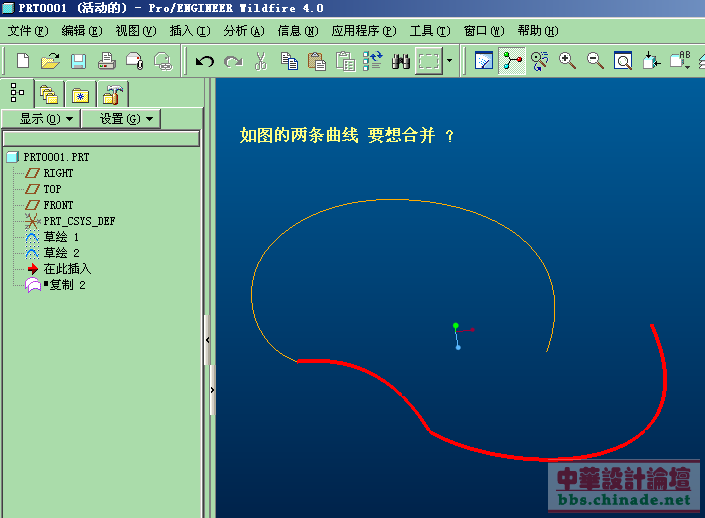705x518 pixels.
Task: Open the 视图(V) menu
Action: [136, 31]
